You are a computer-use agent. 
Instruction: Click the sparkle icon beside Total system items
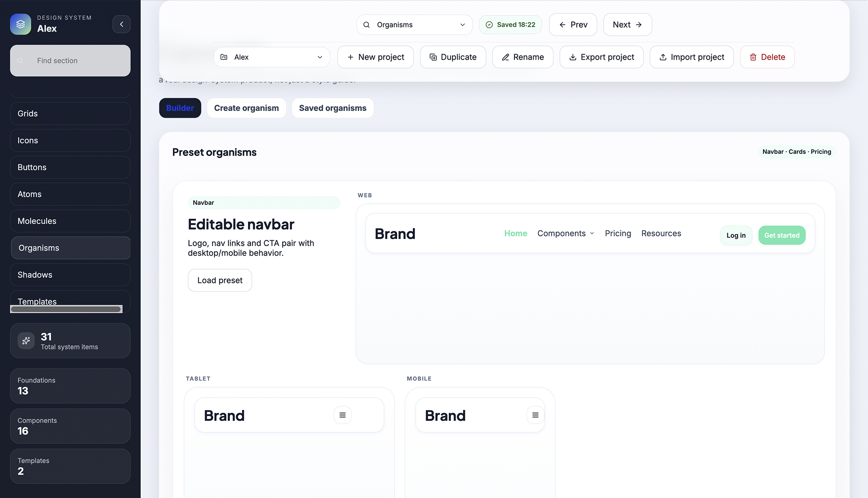pos(26,341)
